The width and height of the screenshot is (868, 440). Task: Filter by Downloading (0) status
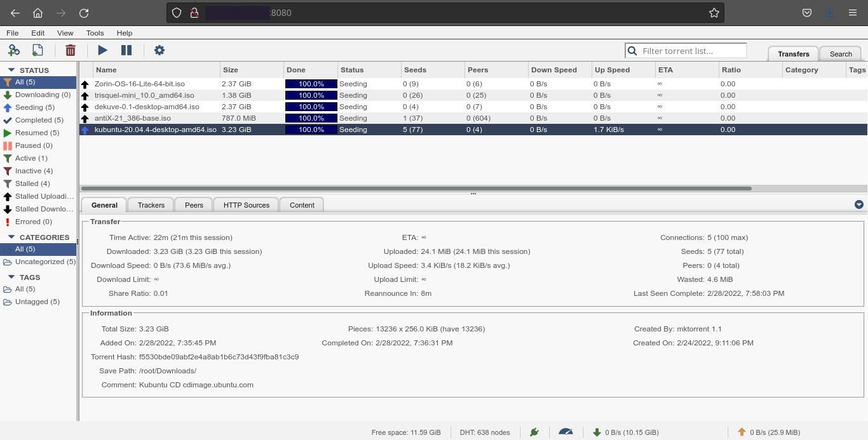click(38, 95)
